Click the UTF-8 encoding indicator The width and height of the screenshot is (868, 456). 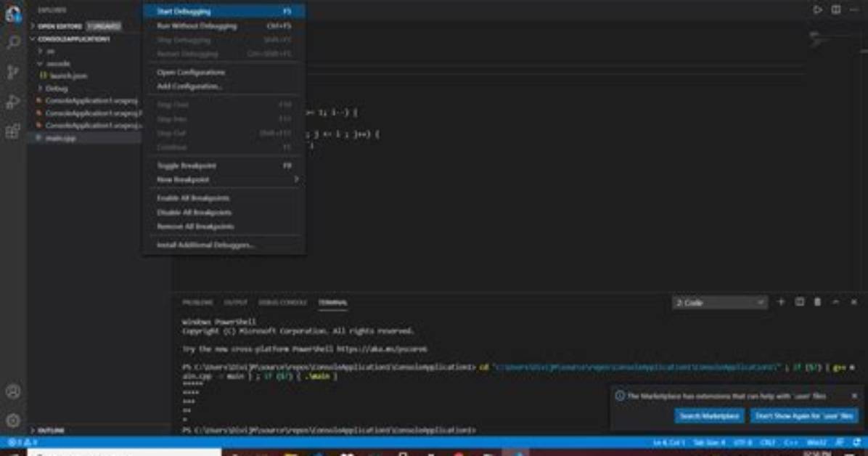click(743, 442)
